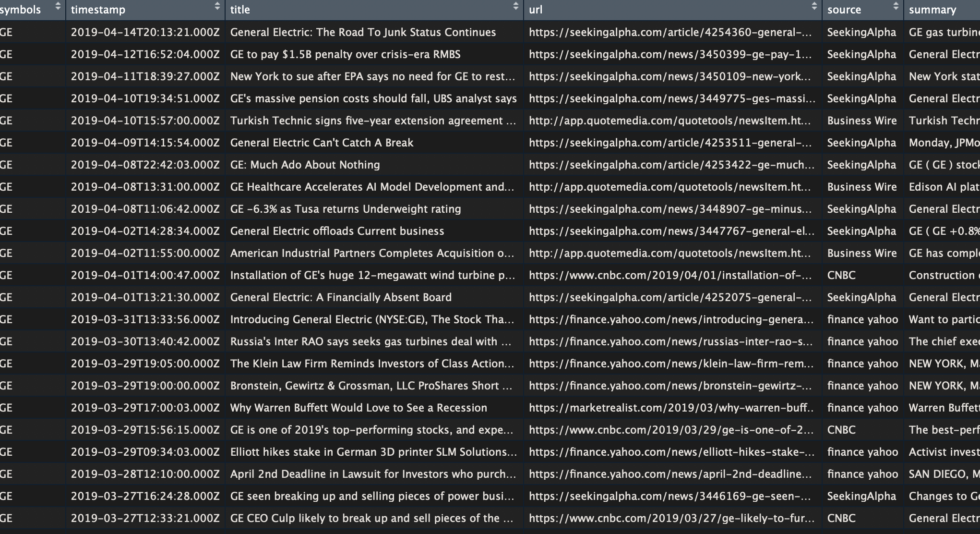Click title 'General Electric: The Road To Junk Status Continues'

[x=363, y=32]
